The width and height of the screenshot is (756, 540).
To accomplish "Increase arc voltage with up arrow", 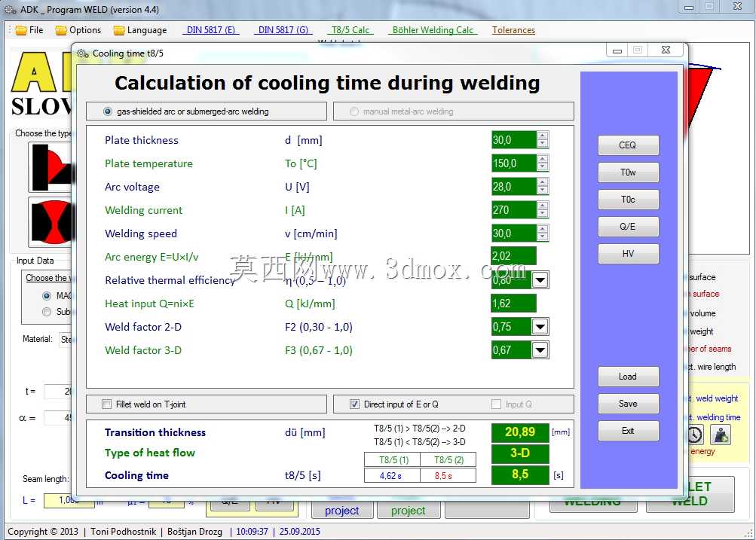I will [x=543, y=182].
